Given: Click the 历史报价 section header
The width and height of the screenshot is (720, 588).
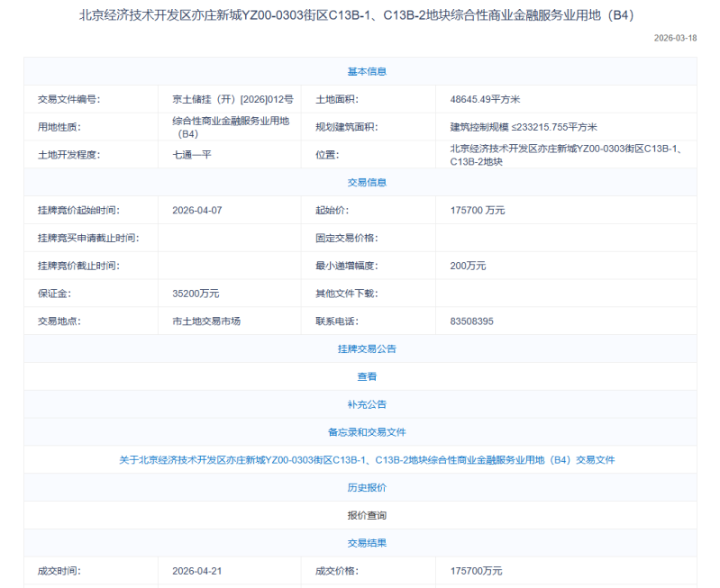Looking at the screenshot, I should 367,487.
